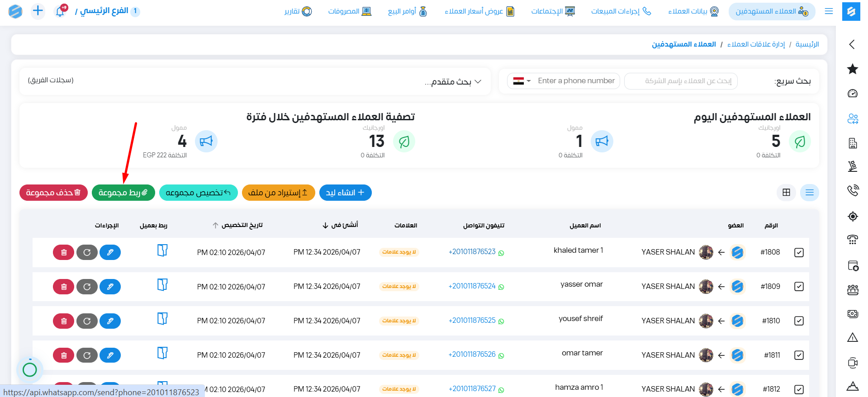Toggle the checkbox for record #1811
The height and width of the screenshot is (397, 868).
click(799, 355)
